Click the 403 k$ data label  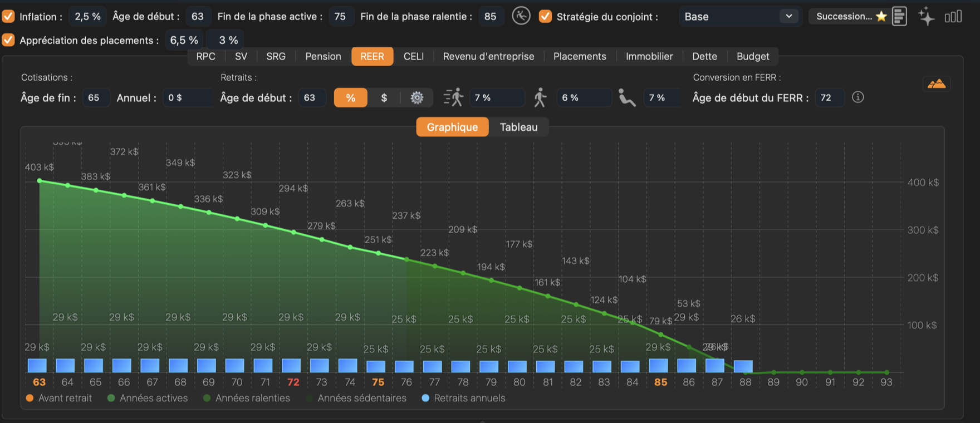40,167
